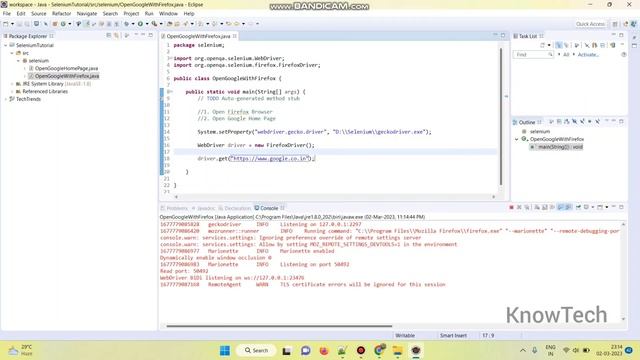Click the All filter in Task List
Screen dimensions: 640x360
pyautogui.click(x=566, y=55)
